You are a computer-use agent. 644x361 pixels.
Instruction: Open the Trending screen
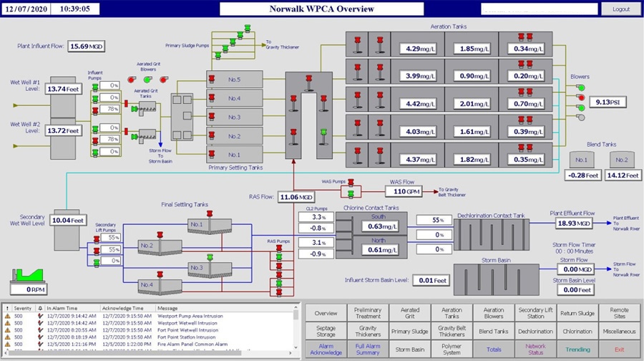coord(577,350)
